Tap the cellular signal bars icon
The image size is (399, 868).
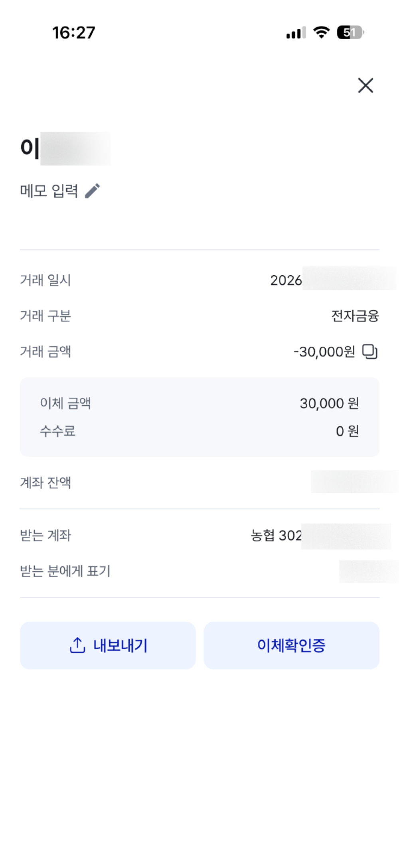point(296,33)
